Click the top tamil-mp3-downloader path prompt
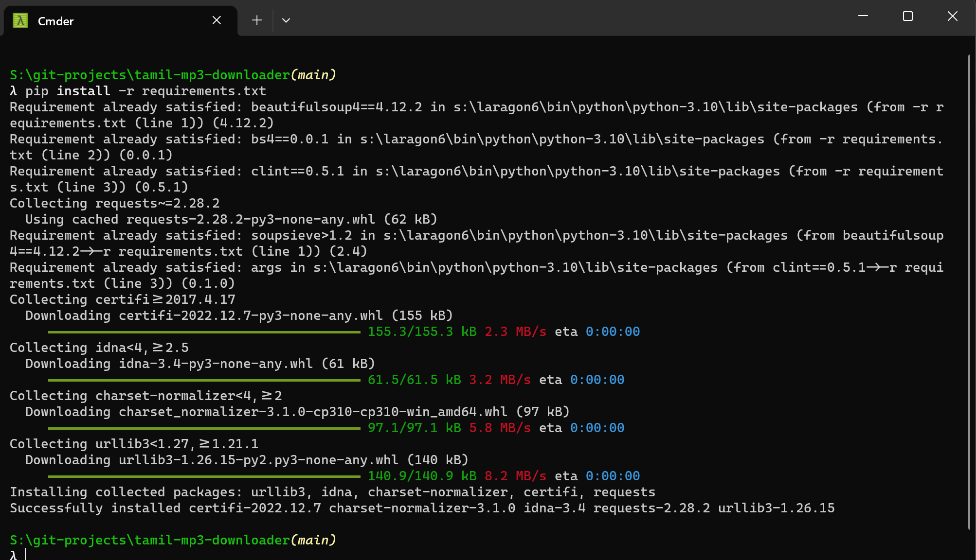 pos(150,75)
